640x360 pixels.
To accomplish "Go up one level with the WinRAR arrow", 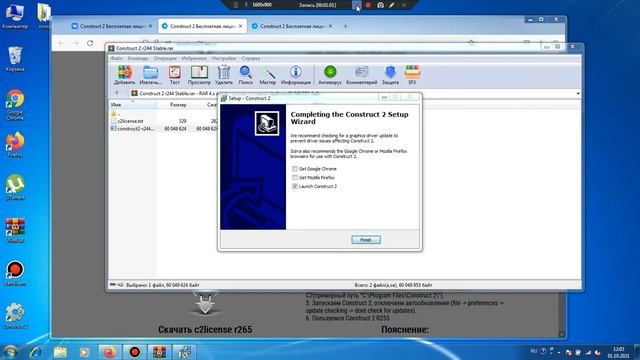I will coord(117,93).
